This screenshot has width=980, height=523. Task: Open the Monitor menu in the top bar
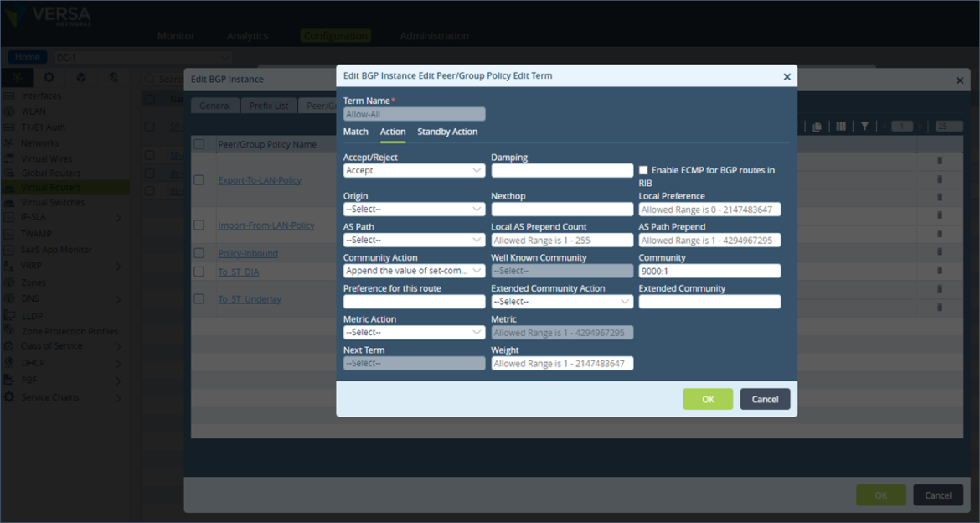(176, 35)
